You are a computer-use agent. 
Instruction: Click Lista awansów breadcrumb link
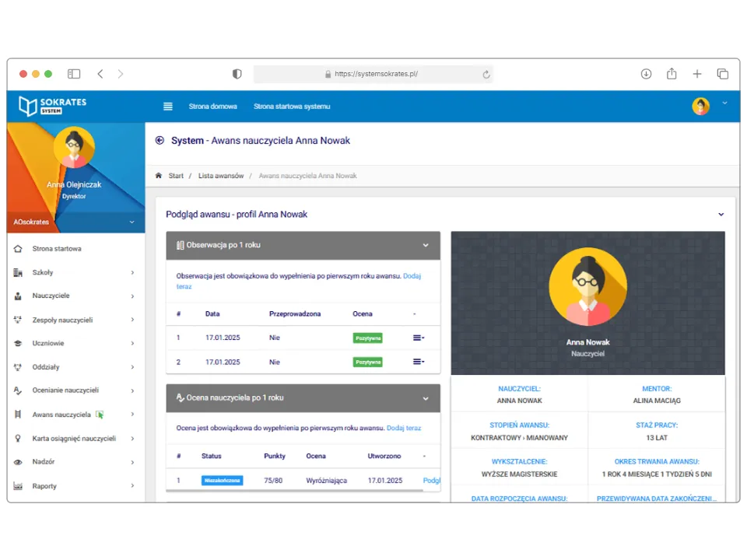(x=221, y=176)
